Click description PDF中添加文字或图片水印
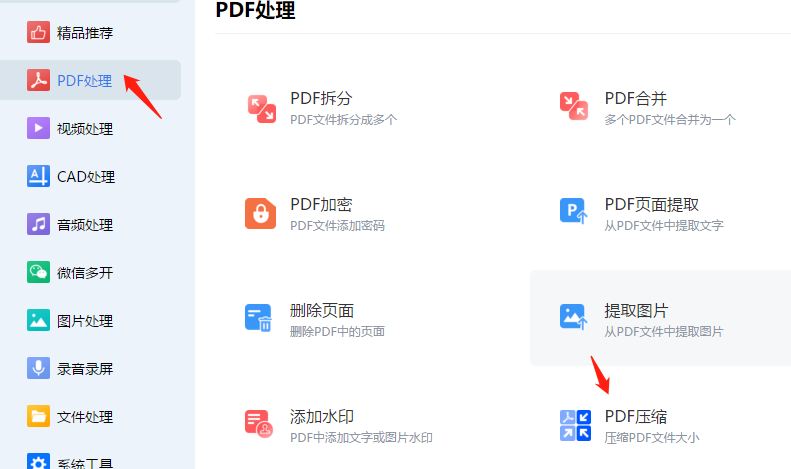The width and height of the screenshot is (791, 469). tap(361, 438)
